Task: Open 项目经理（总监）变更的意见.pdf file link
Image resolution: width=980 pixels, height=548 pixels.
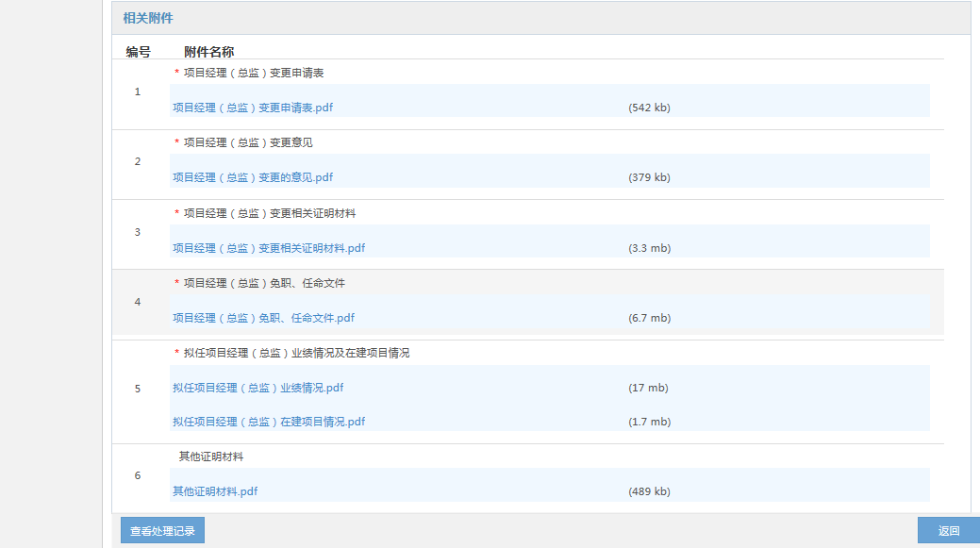Action: click(x=253, y=177)
